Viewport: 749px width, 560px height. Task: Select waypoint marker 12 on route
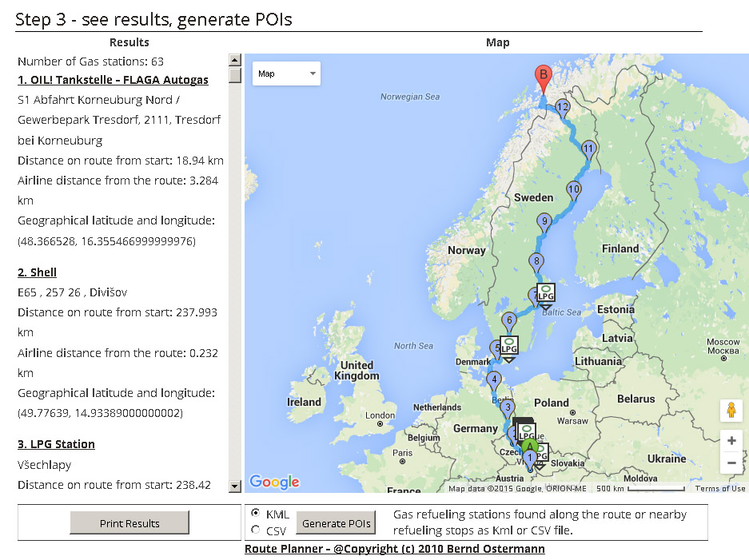(562, 109)
